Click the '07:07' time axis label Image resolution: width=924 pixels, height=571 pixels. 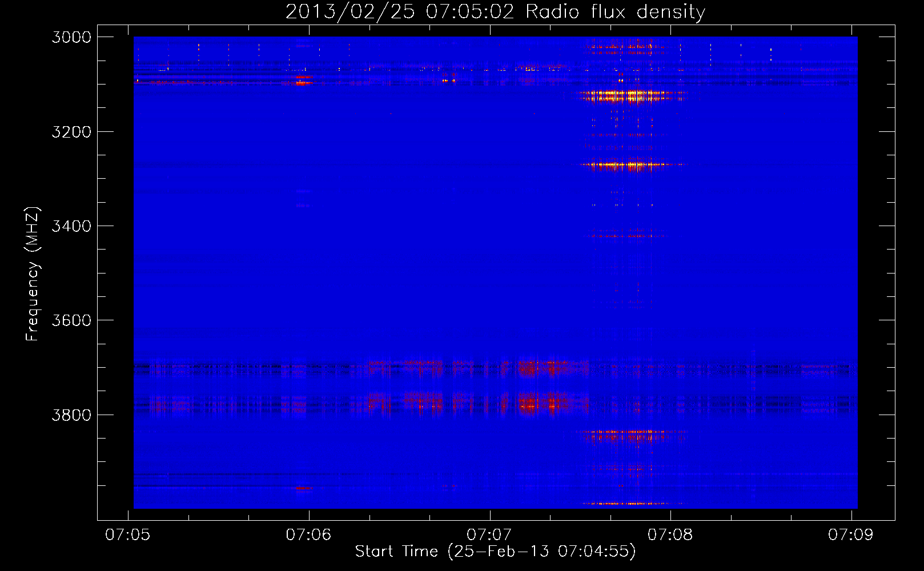[x=489, y=534]
